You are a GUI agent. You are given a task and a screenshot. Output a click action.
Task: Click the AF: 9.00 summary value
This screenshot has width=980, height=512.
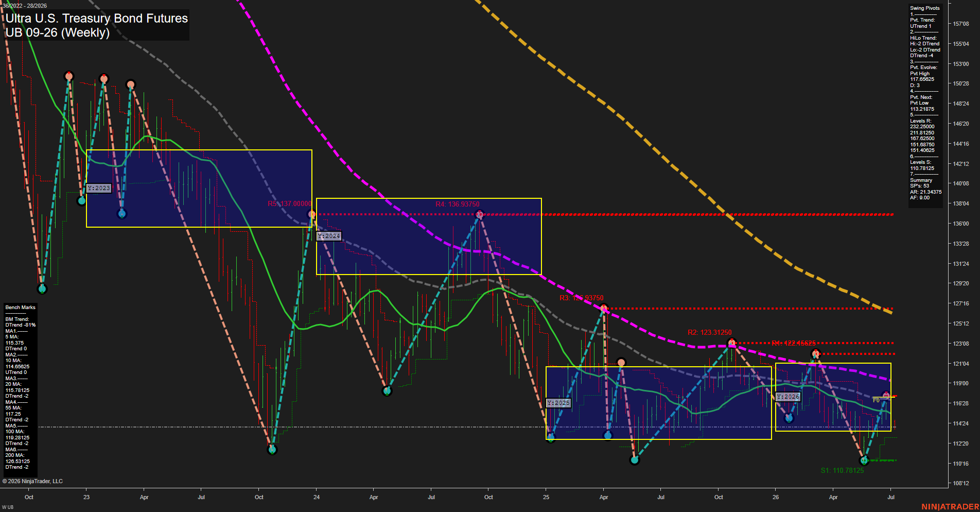click(920, 198)
